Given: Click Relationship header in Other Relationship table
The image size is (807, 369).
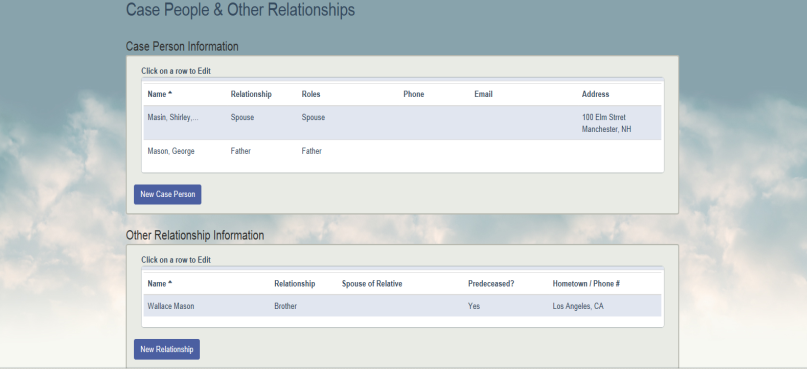Looking at the screenshot, I should (294, 284).
